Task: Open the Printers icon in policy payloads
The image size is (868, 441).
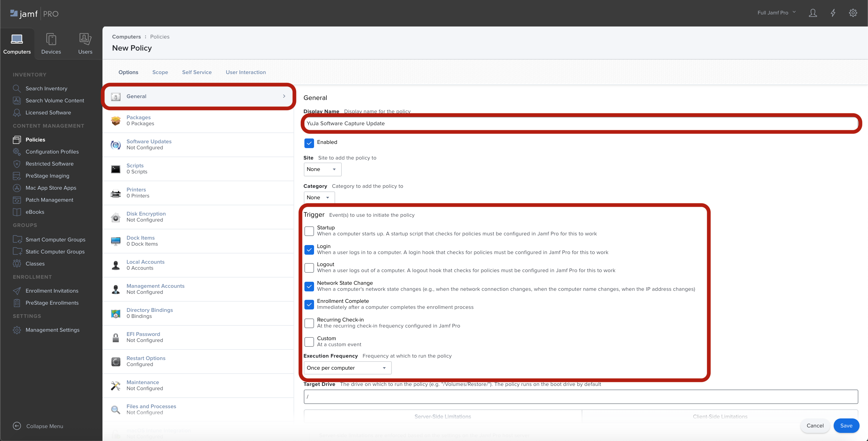Action: click(115, 193)
